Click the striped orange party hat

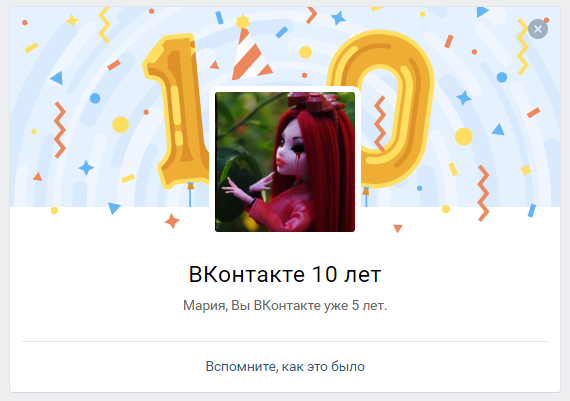[x=250, y=54]
